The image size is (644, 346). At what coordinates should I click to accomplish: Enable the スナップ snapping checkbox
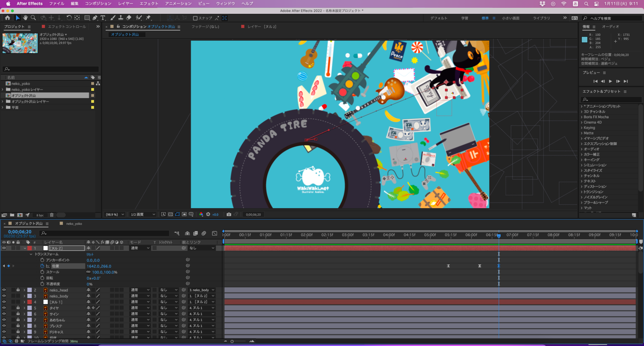pyautogui.click(x=195, y=18)
